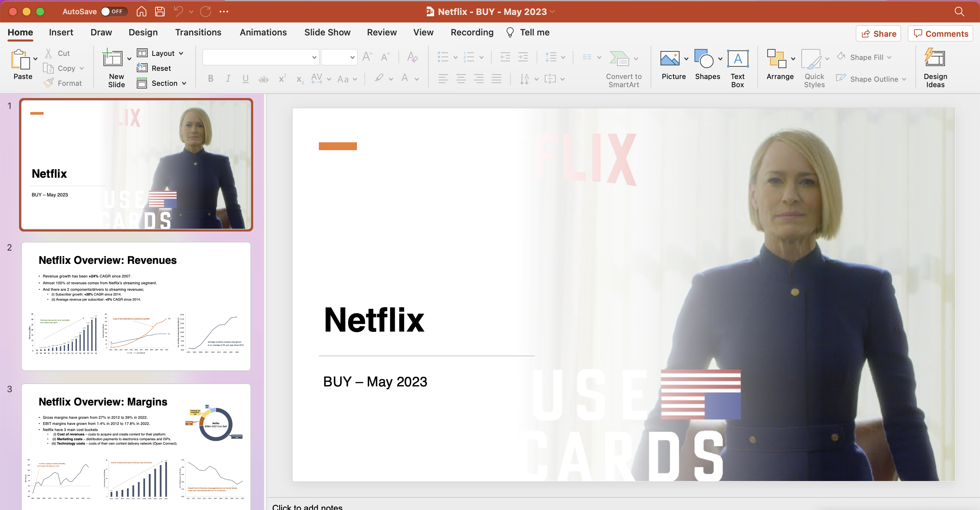This screenshot has height=510, width=980.
Task: Toggle Italic formatting
Action: 228,79
